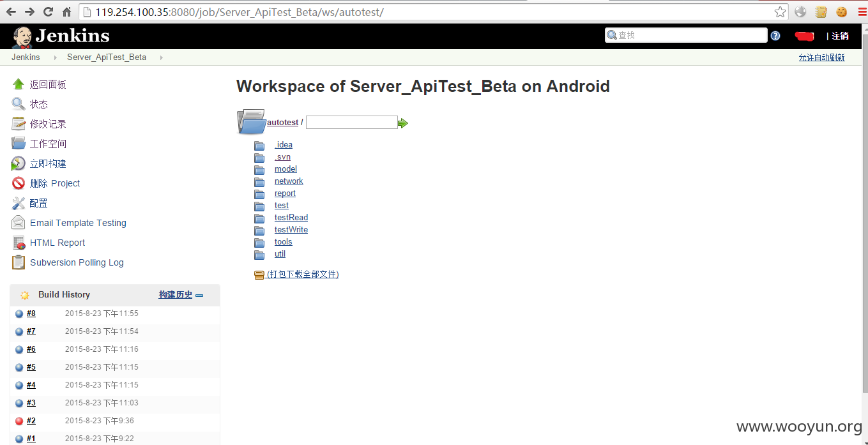Click the Subversion Polling Log clipboard icon

coord(19,262)
